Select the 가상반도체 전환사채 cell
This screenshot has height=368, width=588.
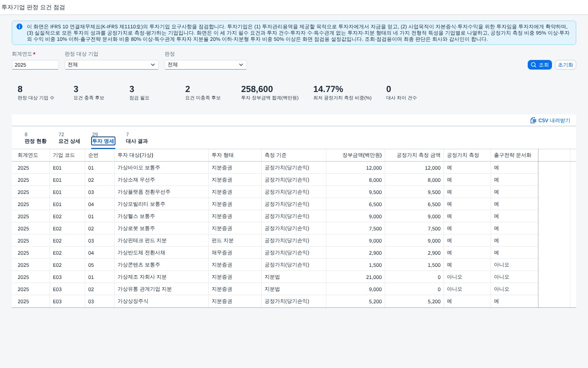pyautogui.click(x=162, y=253)
